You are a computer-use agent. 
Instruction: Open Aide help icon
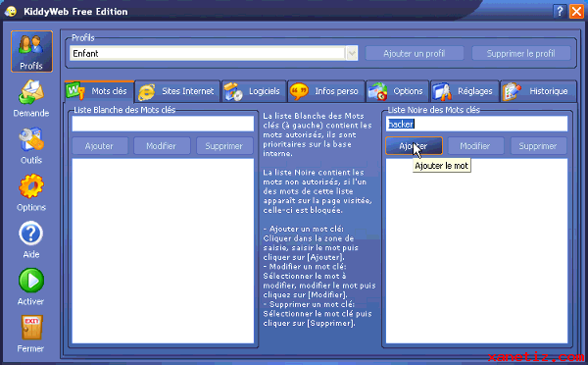click(x=31, y=239)
